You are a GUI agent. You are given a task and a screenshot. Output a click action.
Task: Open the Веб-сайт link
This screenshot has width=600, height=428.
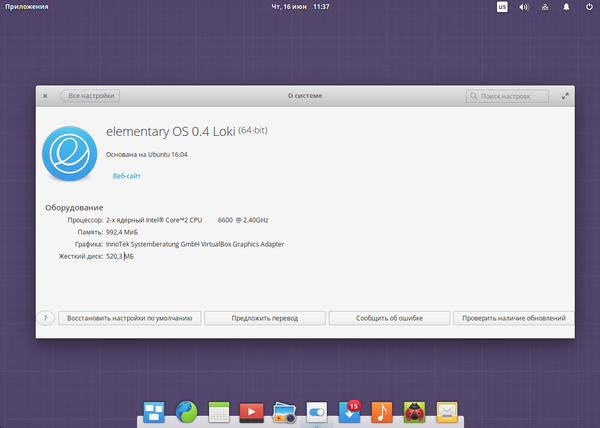point(126,176)
